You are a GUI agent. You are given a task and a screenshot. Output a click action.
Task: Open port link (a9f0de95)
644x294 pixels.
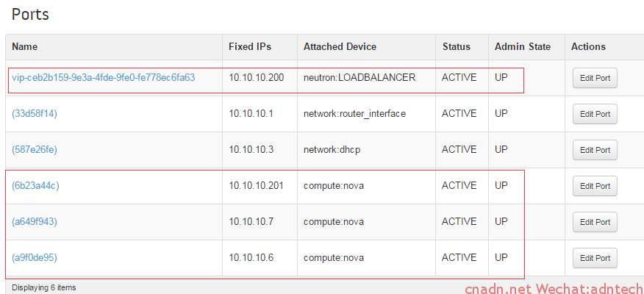click(35, 258)
